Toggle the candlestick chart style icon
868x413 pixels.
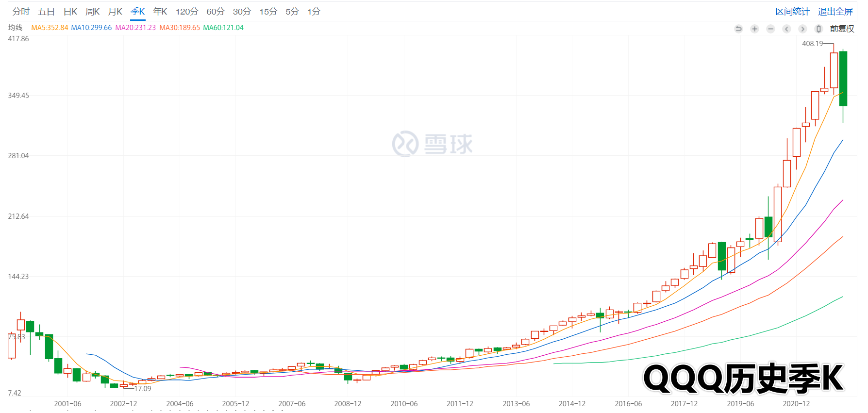point(818,29)
